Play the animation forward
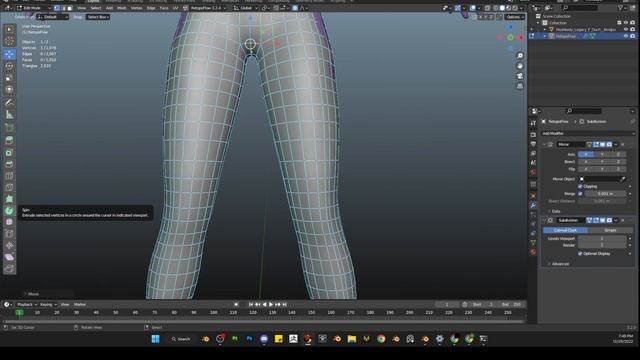640x360 pixels. pyautogui.click(x=271, y=304)
